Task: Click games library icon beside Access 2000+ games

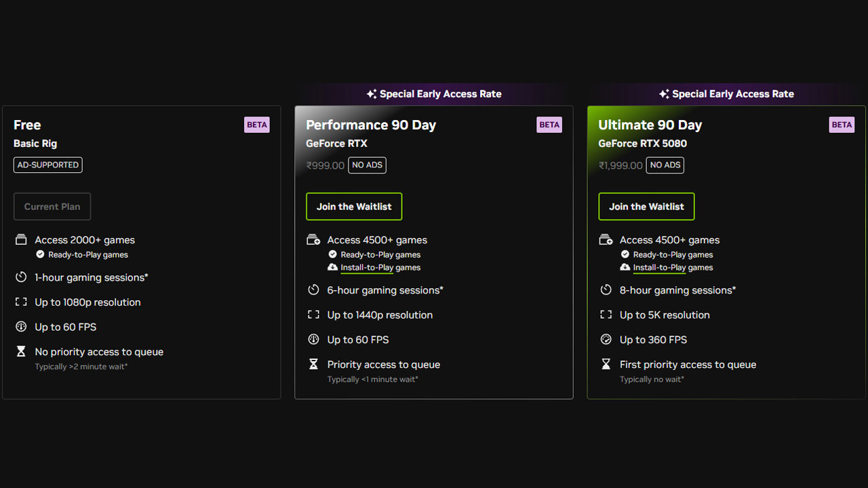Action: click(21, 240)
